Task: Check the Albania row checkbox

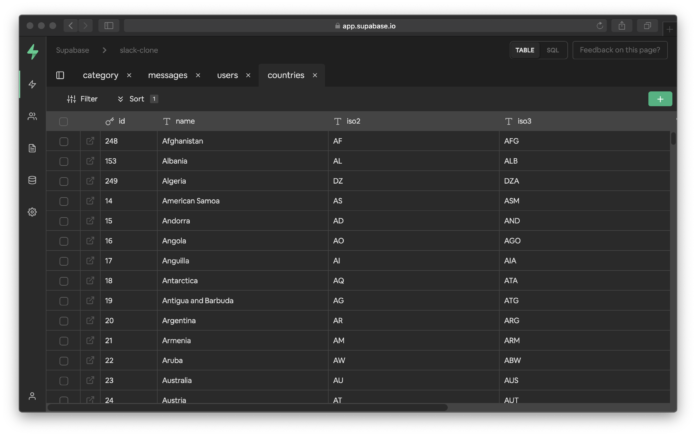Action: (x=63, y=162)
